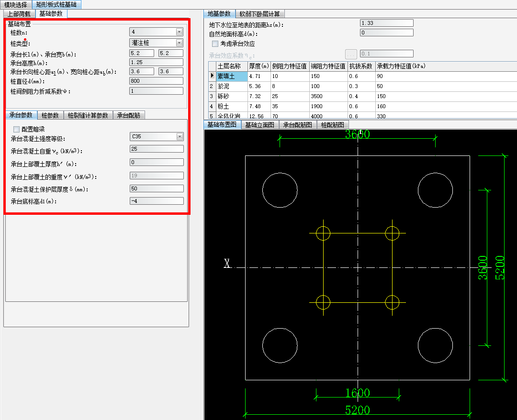Screen dimensions: 517x420
Task: Select the 承台参数 sub-tab
Action: point(21,115)
